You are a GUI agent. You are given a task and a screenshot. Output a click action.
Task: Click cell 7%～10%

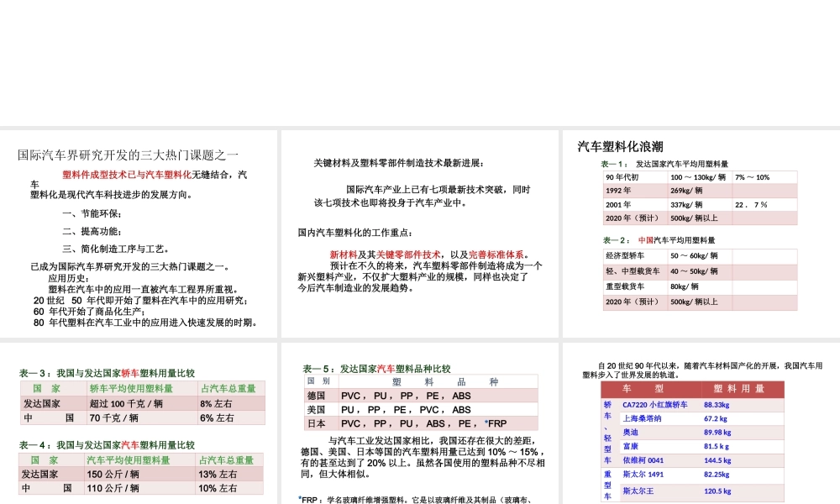pyautogui.click(x=764, y=177)
